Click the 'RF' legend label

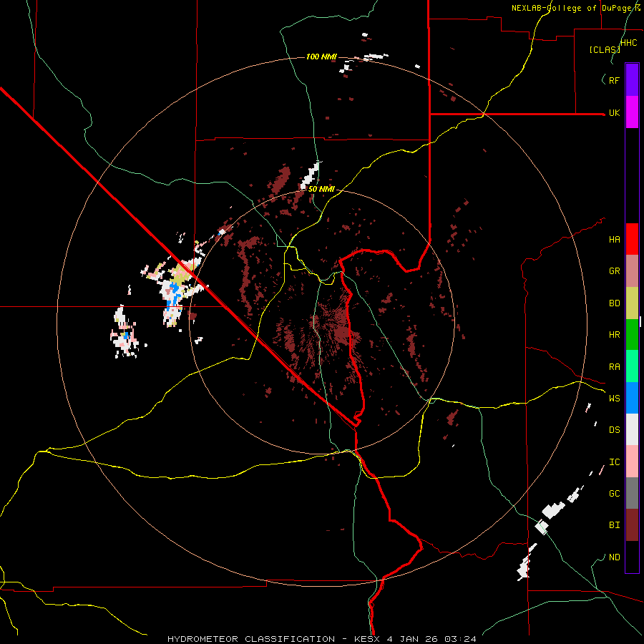click(614, 80)
